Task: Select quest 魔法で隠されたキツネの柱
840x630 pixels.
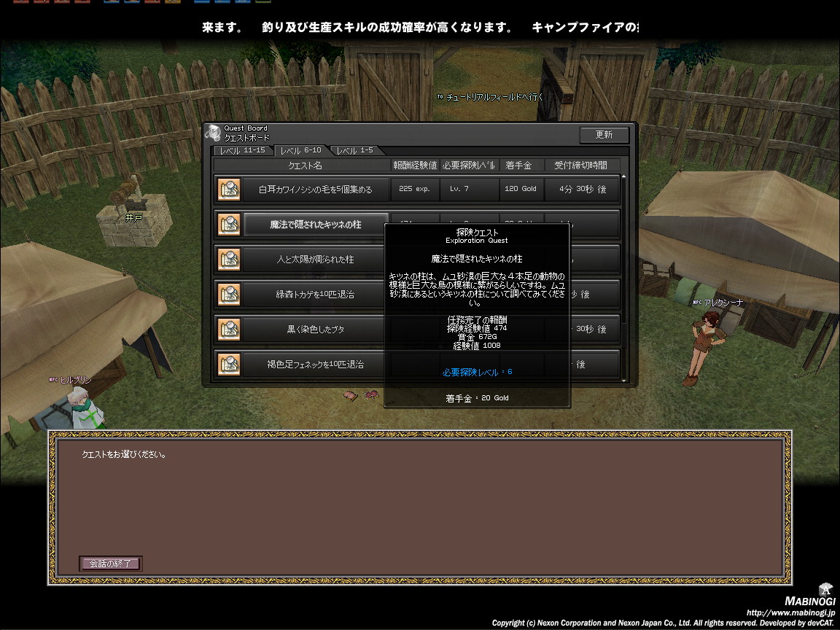Action: (316, 225)
